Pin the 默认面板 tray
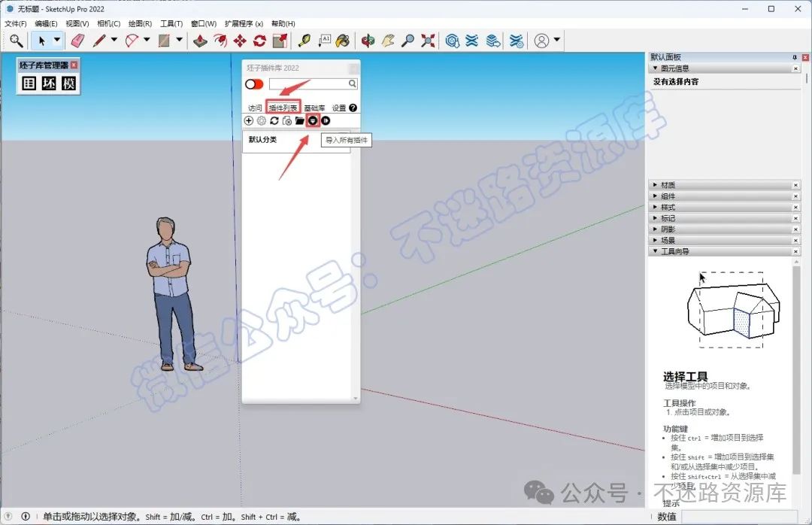This screenshot has height=525, width=812. click(795, 57)
